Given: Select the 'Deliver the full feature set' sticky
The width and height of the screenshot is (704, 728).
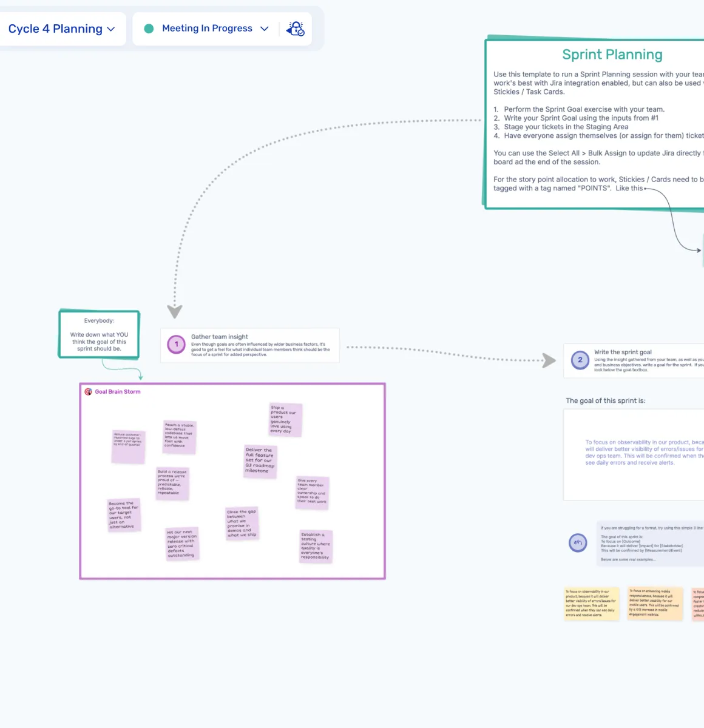Looking at the screenshot, I should pyautogui.click(x=260, y=461).
